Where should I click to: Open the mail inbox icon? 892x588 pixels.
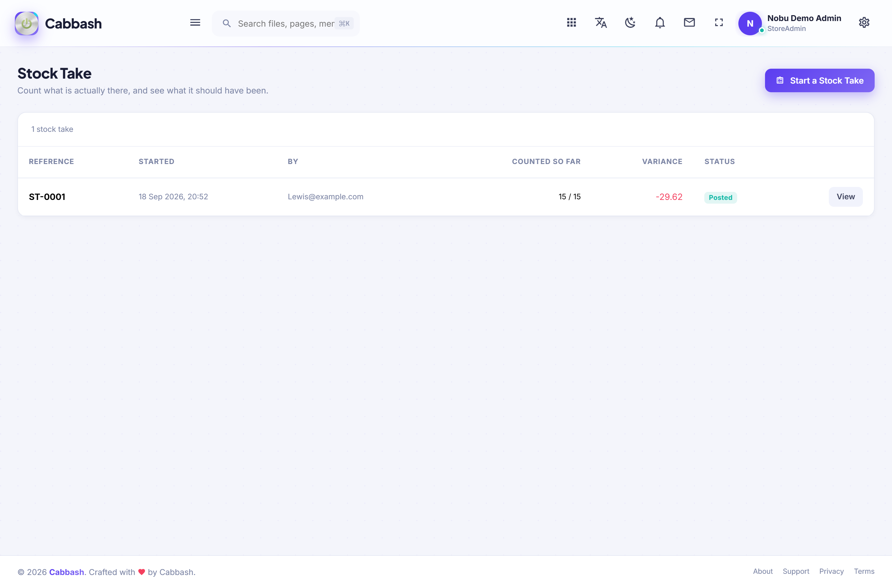point(689,23)
